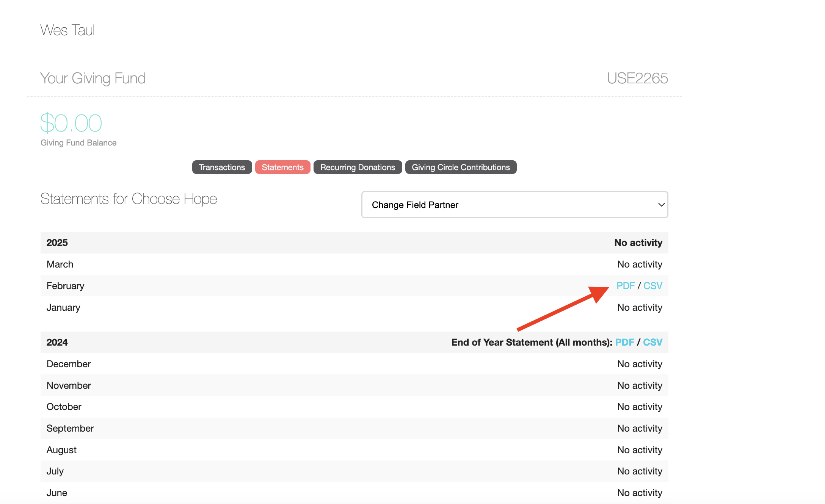Viewport: 825px width, 504px height.
Task: Click the November row label
Action: [x=69, y=385]
